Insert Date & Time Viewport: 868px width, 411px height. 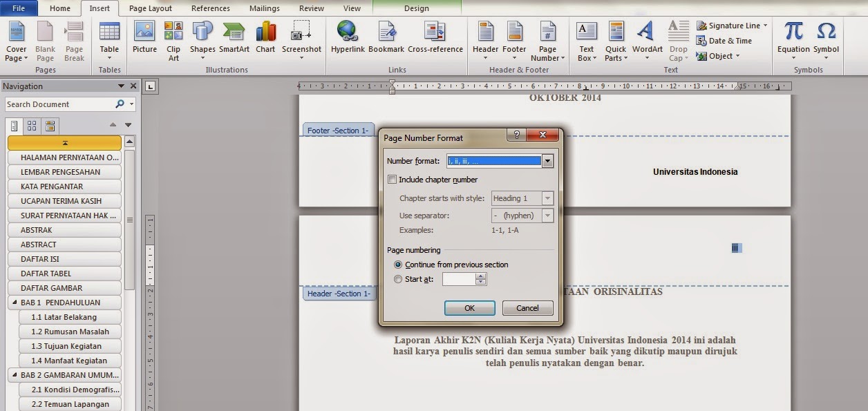[724, 41]
